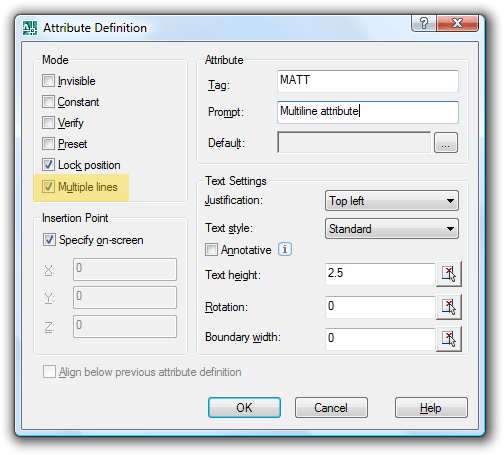Expand the Text style dropdown showing Standard
This screenshot has height=455, width=504.
point(392,229)
